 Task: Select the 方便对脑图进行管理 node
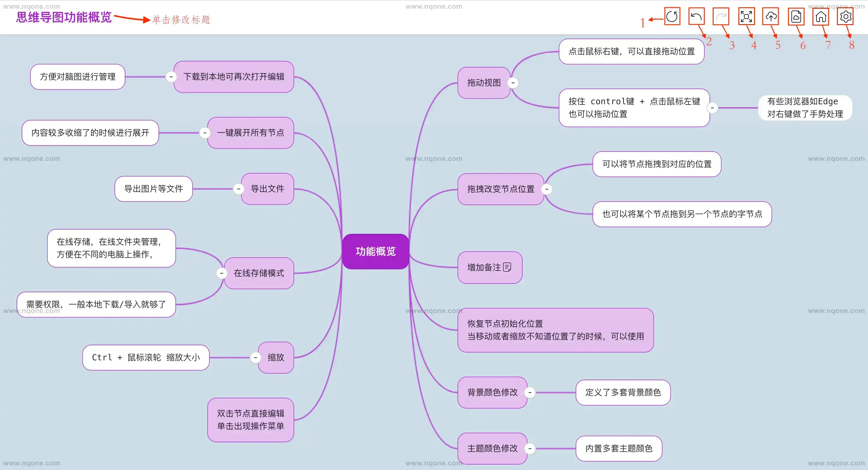[x=78, y=77]
